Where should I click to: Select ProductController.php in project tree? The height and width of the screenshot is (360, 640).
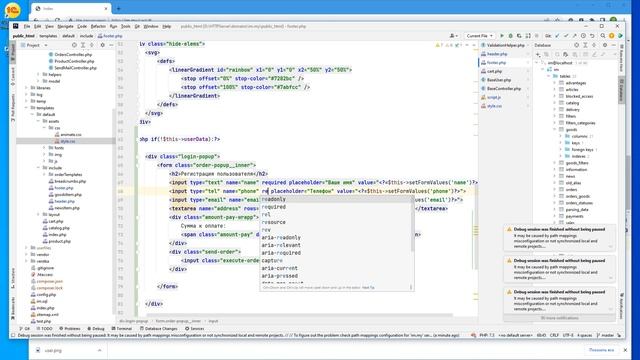tap(74, 61)
